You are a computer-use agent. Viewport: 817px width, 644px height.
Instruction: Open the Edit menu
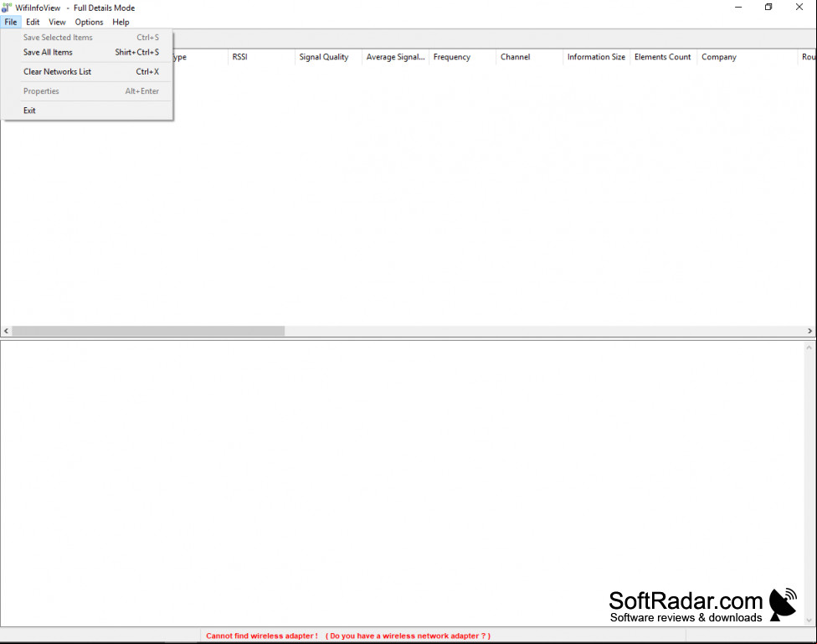click(x=33, y=22)
